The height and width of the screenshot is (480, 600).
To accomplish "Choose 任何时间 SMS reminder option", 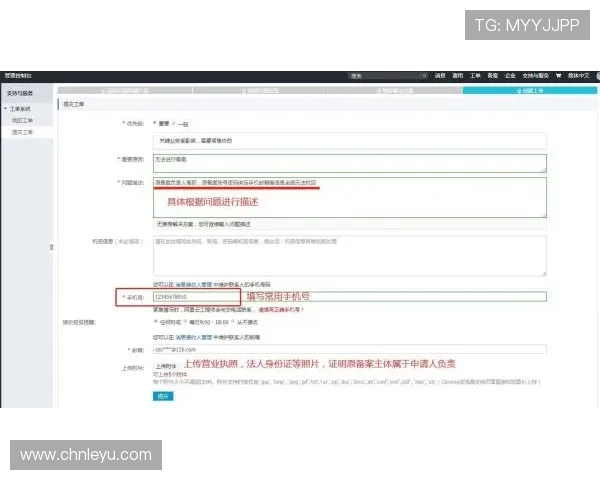I will click(x=156, y=322).
